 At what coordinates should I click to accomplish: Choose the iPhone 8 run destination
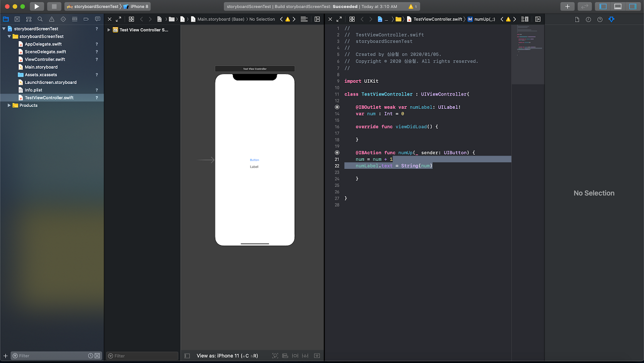point(136,7)
